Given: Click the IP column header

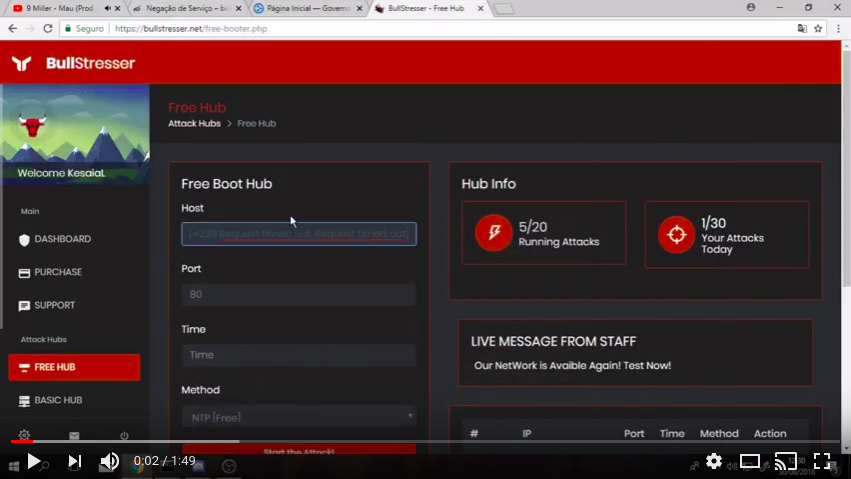Looking at the screenshot, I should [x=526, y=434].
